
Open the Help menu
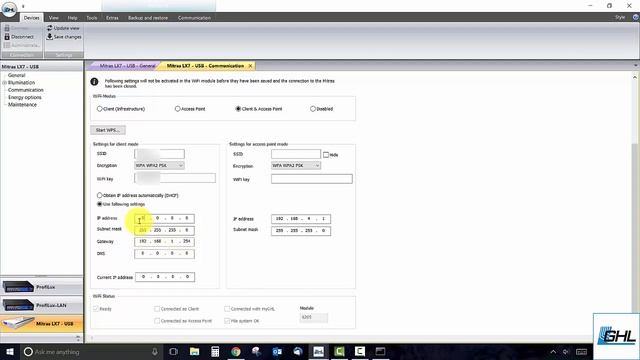(73, 18)
